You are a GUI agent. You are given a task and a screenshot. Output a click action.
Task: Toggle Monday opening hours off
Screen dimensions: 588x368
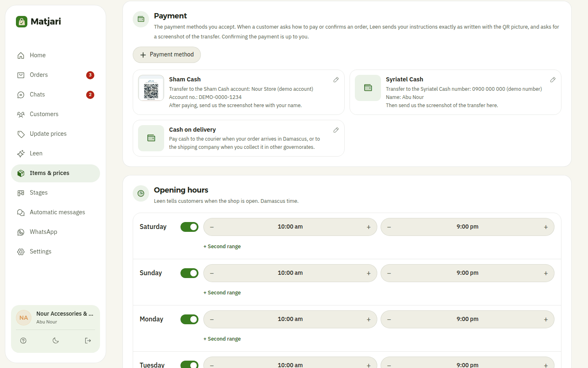189,319
